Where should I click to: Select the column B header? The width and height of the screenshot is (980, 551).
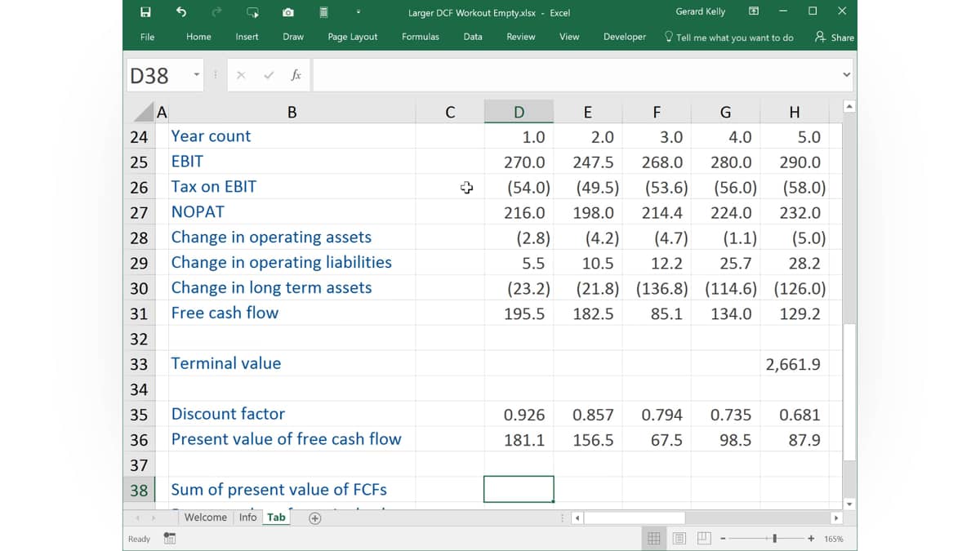pyautogui.click(x=292, y=113)
